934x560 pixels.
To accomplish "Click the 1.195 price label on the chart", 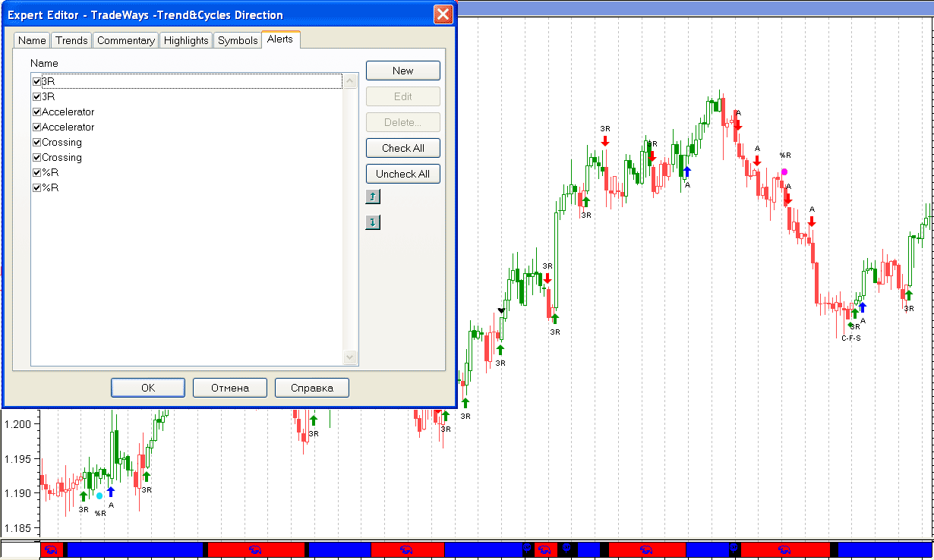I will [x=19, y=458].
